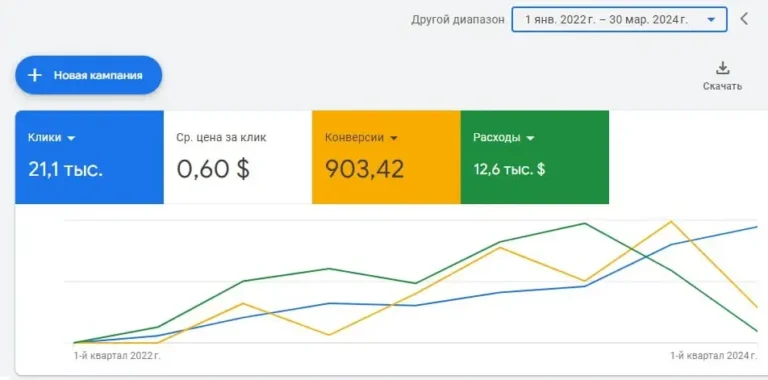Screen dimensions: 768x380
Task: Click the 0,60 $ average cost value
Action: (x=213, y=169)
